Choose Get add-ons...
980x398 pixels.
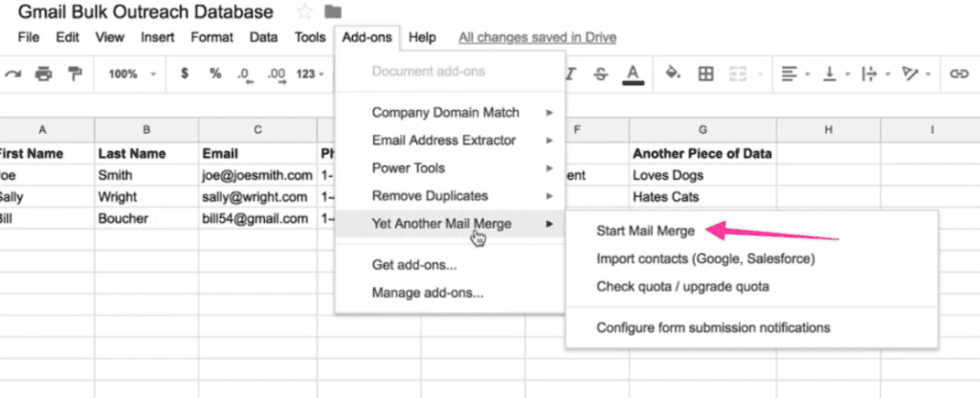(450, 265)
